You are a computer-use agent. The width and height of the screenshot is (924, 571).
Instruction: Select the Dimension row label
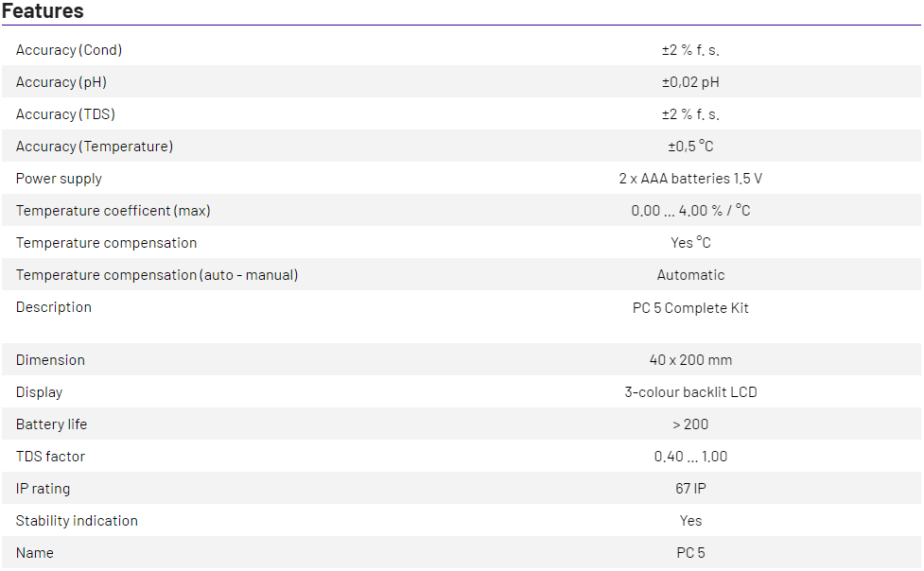[50, 360]
